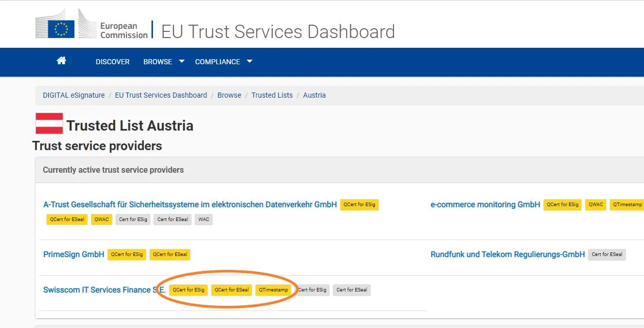The height and width of the screenshot is (328, 644).
Task: Go to DIGITAL eSignature breadcrumb
Action: 73,95
